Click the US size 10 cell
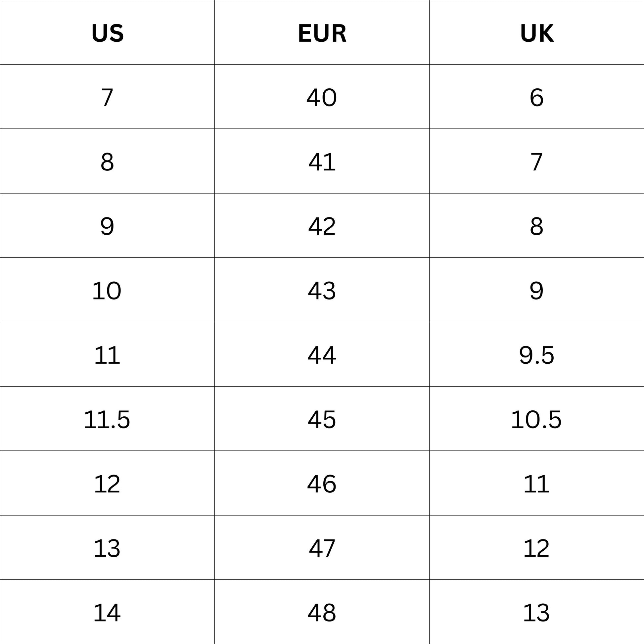644x644 pixels. pos(107,291)
